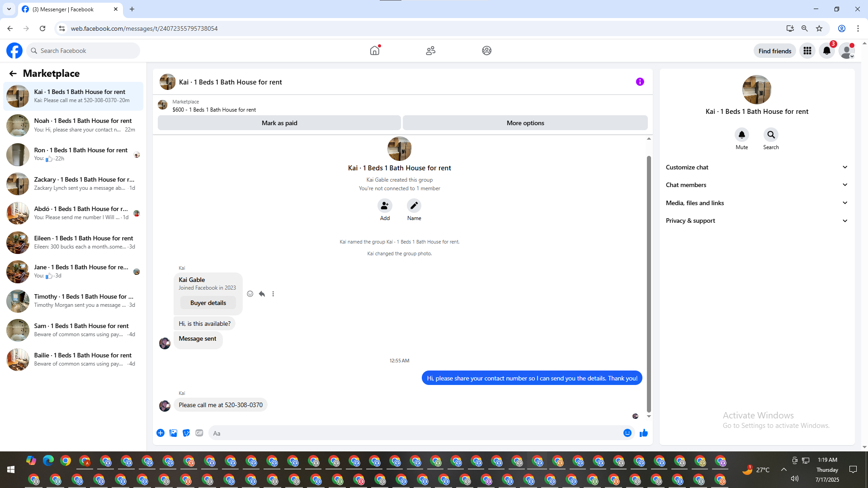Open the Abdó house for rent conversation
The image size is (868, 488).
coord(73,213)
